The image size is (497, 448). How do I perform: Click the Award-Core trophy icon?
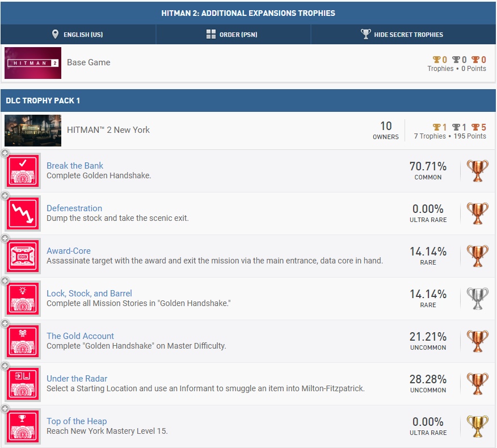(x=23, y=256)
